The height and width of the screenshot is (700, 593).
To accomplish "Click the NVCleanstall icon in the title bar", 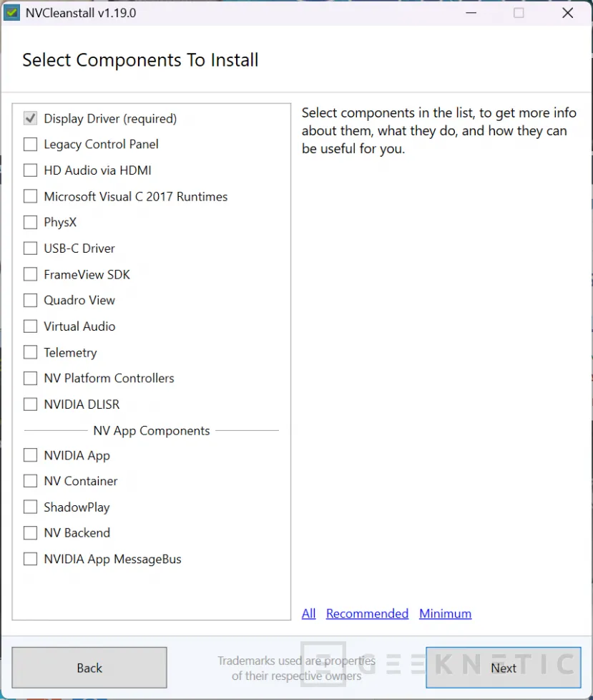I will click(10, 12).
